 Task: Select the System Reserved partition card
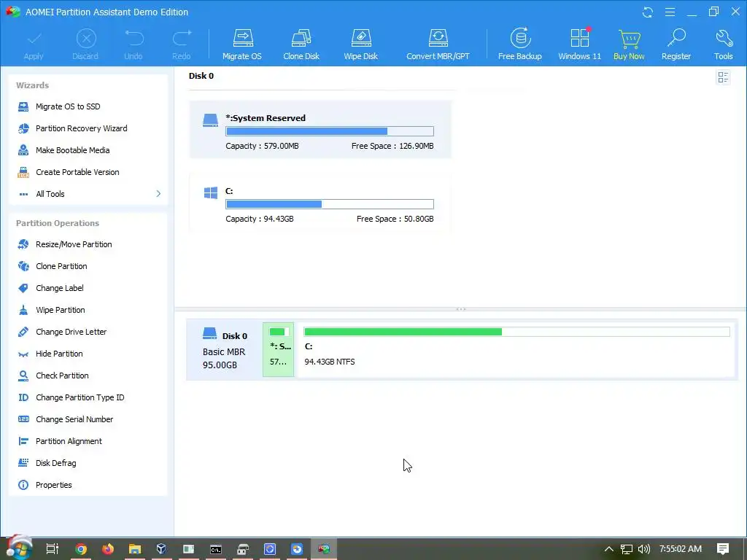[320, 130]
